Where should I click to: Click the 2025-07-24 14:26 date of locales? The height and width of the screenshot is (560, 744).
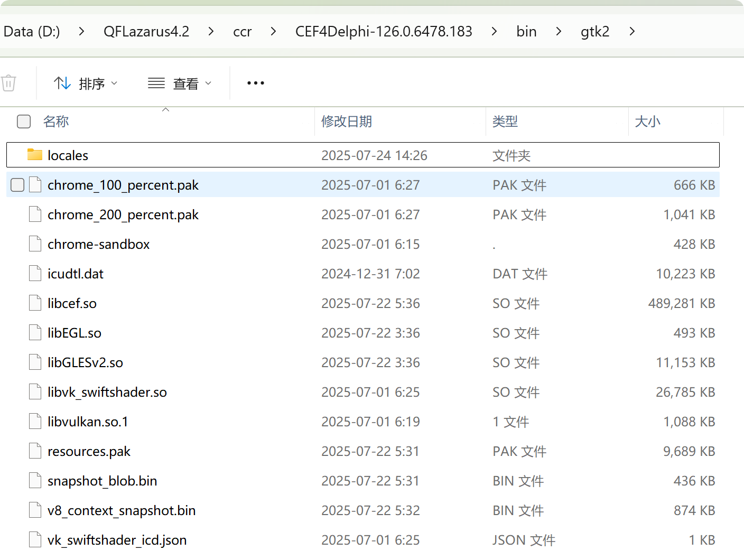tap(374, 155)
